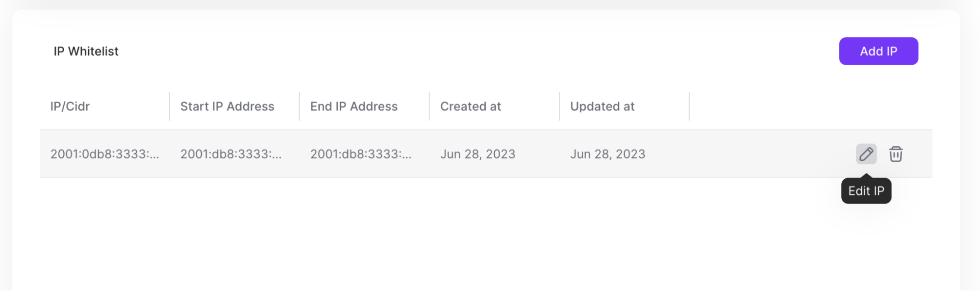The image size is (980, 291).
Task: Click the Updated at column header
Action: pyautogui.click(x=603, y=106)
